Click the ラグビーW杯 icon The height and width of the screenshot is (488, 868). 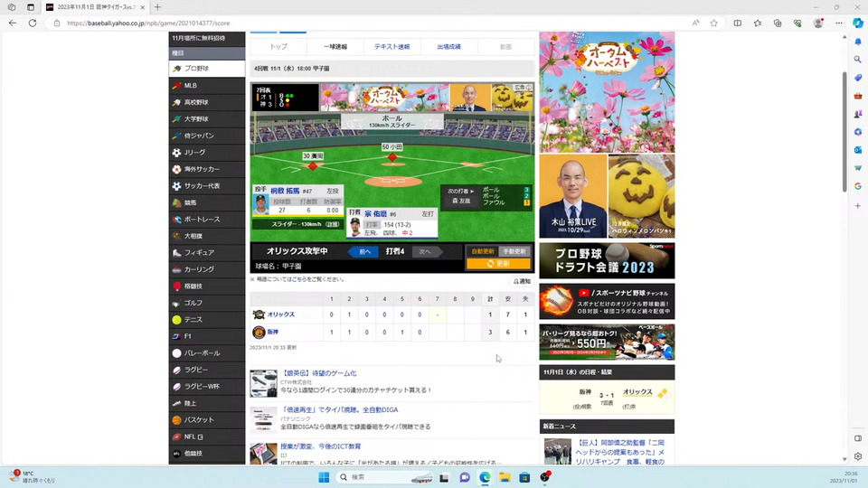tap(176, 386)
